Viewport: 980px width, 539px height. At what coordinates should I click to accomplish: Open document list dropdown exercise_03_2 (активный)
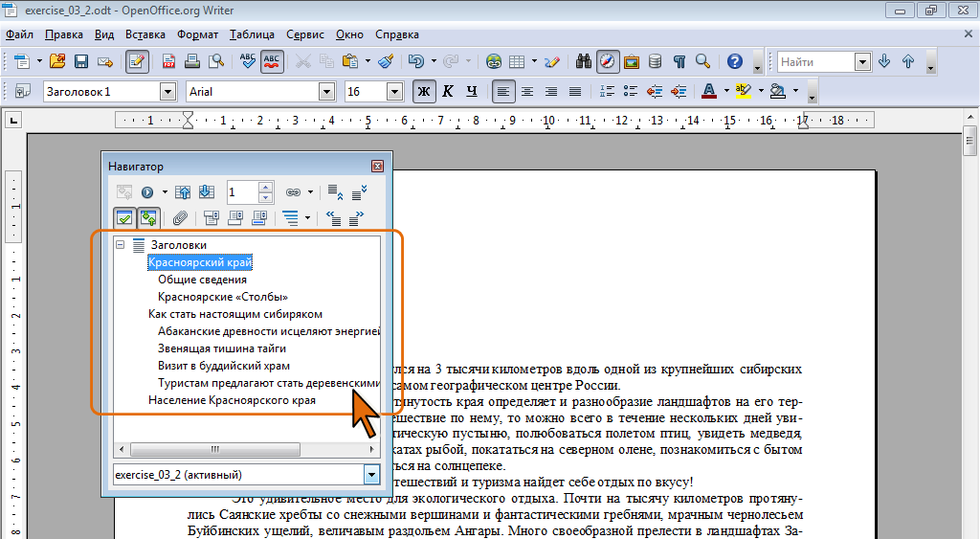371,475
